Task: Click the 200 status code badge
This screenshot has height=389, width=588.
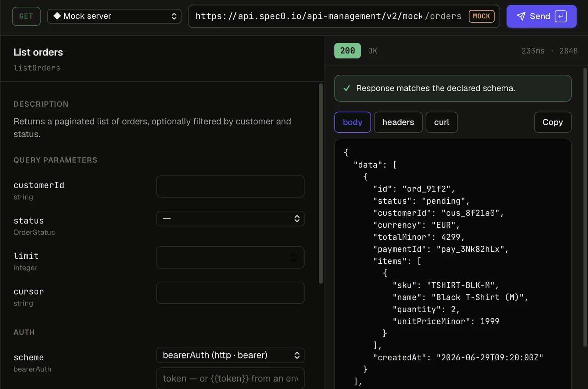Action: [x=347, y=51]
